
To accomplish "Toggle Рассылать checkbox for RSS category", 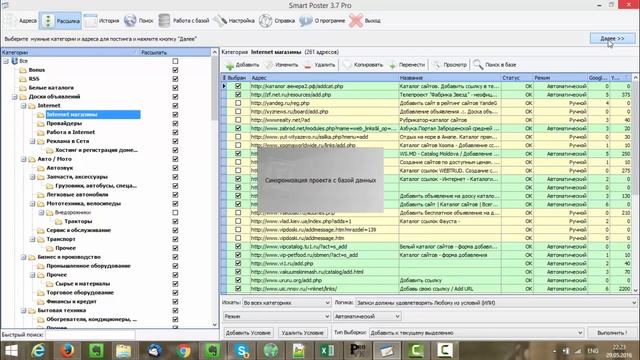I will click(x=175, y=79).
